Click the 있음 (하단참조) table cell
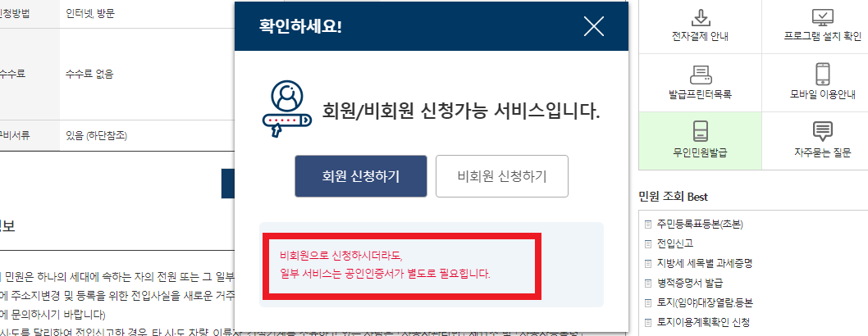Image resolution: width=868 pixels, height=336 pixels. coord(96,135)
